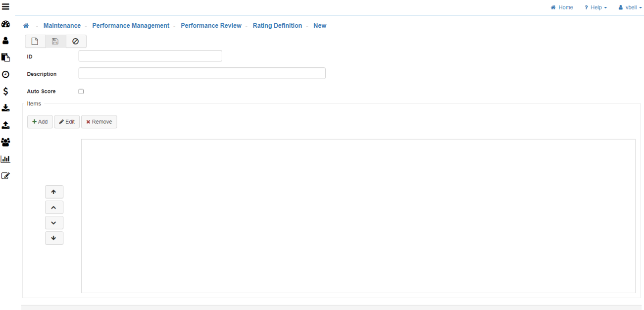
Task: Open the vbell user dropdown
Action: 630,7
